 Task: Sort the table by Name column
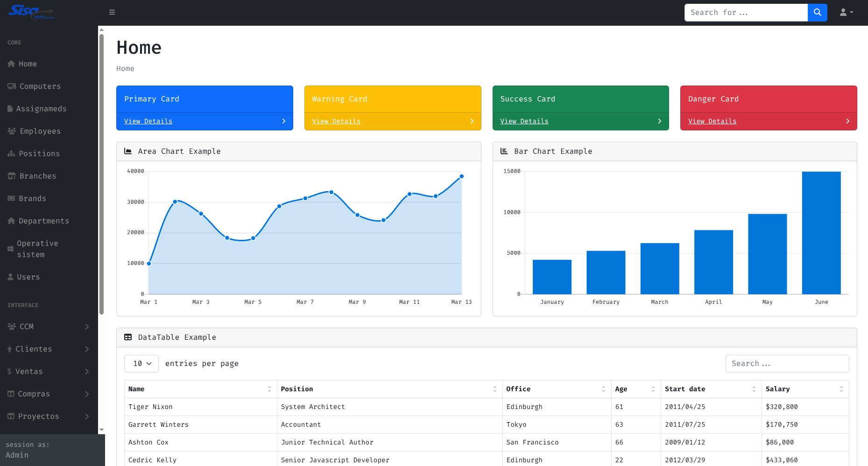[200, 389]
